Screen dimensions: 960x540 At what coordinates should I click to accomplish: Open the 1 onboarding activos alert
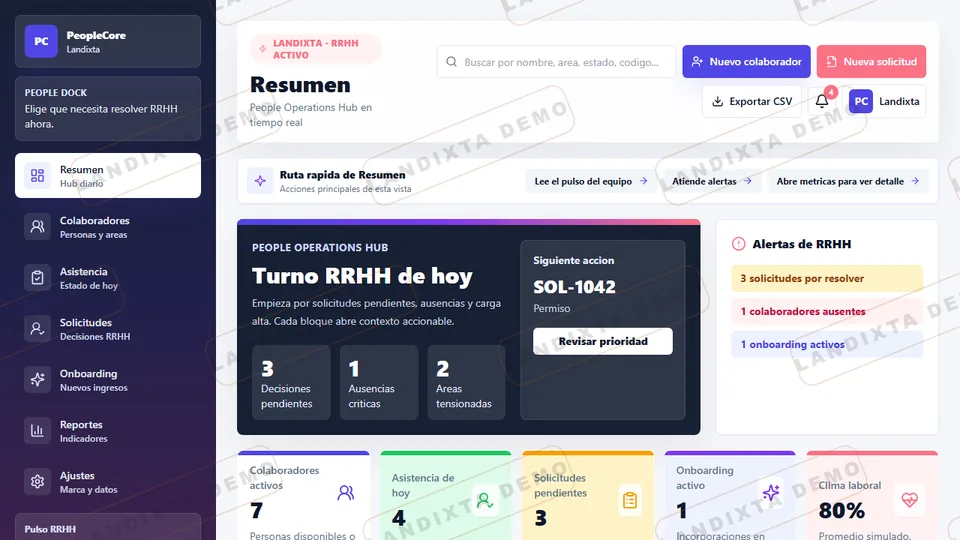click(x=827, y=345)
